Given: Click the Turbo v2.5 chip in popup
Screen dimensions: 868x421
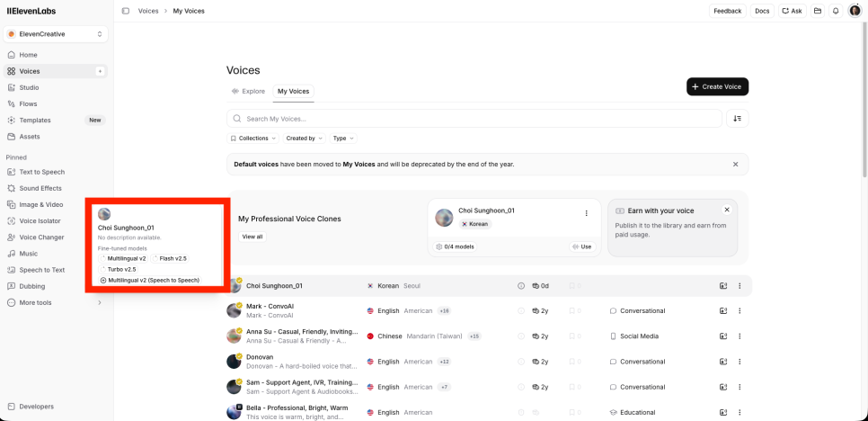Looking at the screenshot, I should coord(118,269).
